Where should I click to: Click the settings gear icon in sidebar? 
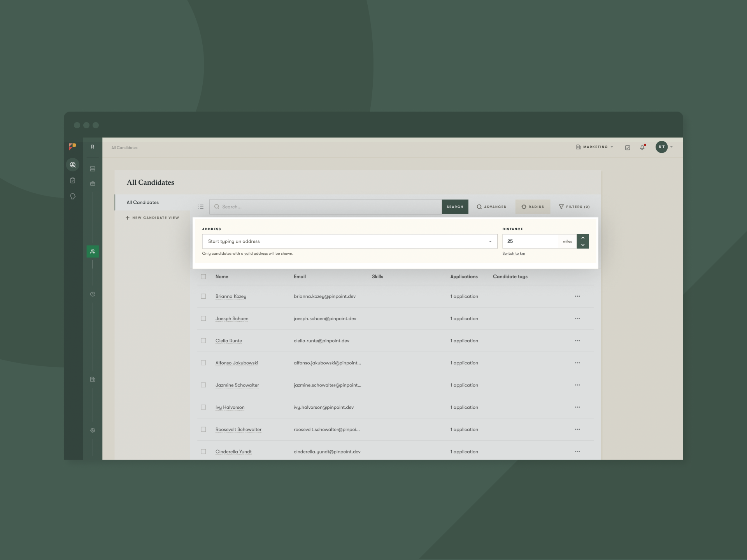point(93,430)
